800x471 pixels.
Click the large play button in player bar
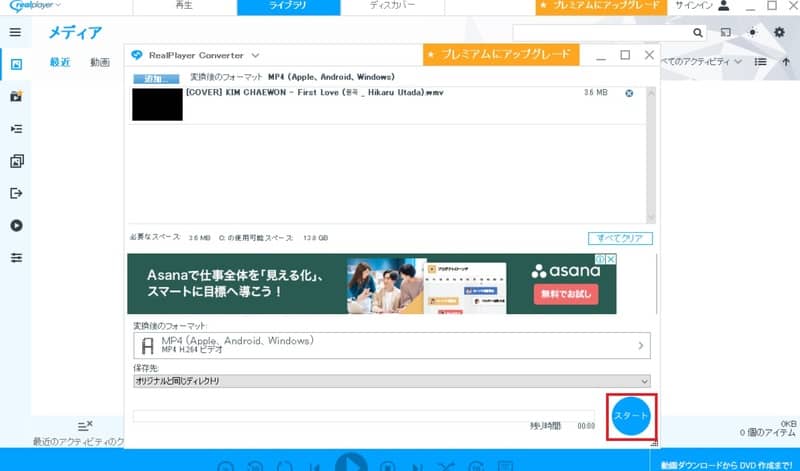[351, 462]
